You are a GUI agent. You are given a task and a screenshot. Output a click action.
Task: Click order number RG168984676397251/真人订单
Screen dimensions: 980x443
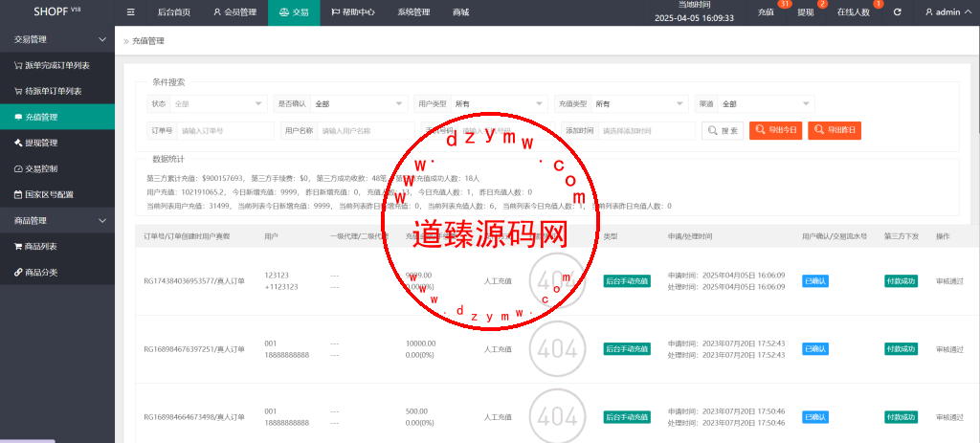coord(194,349)
